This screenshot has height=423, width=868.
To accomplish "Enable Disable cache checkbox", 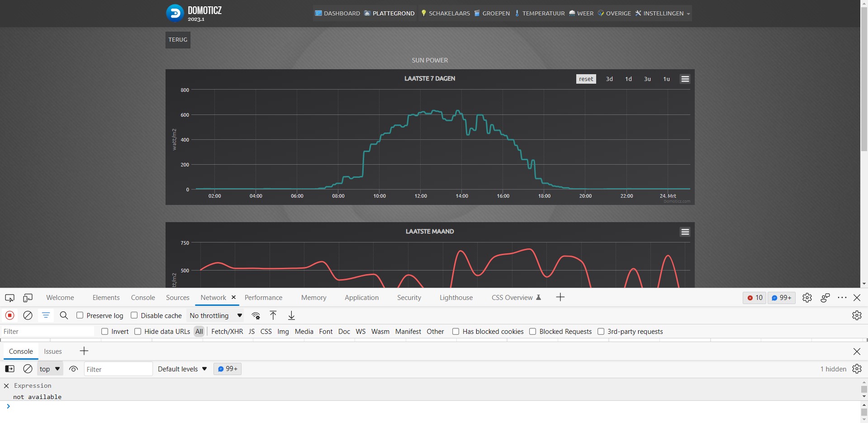I will click(x=134, y=315).
